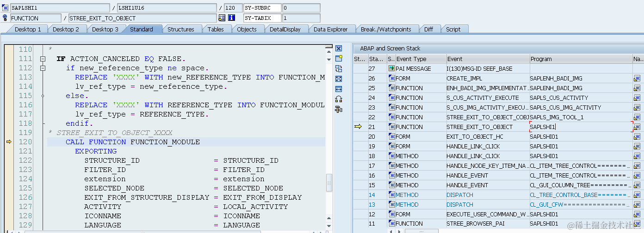Click the Event column header

click(488, 59)
